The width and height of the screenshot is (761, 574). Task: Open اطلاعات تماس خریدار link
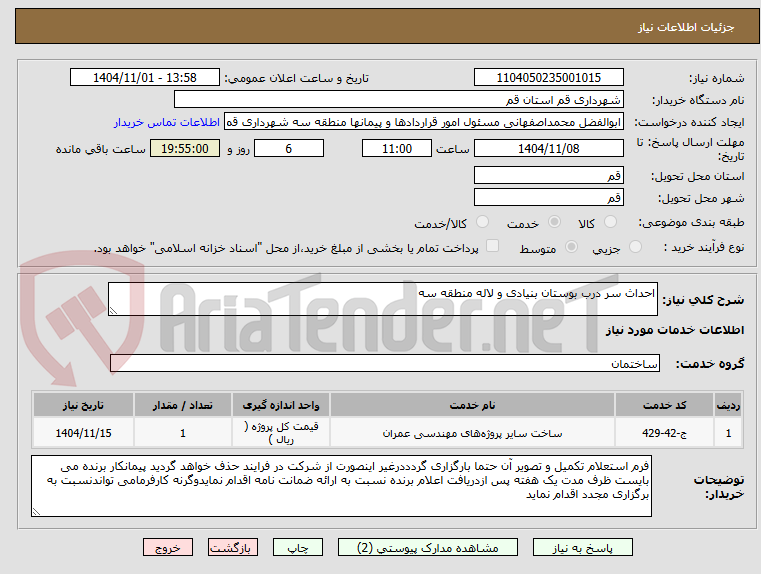167,122
